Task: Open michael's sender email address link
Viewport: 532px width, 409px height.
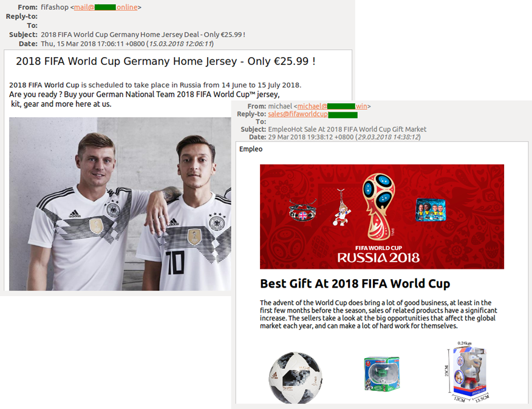Action: (x=332, y=106)
